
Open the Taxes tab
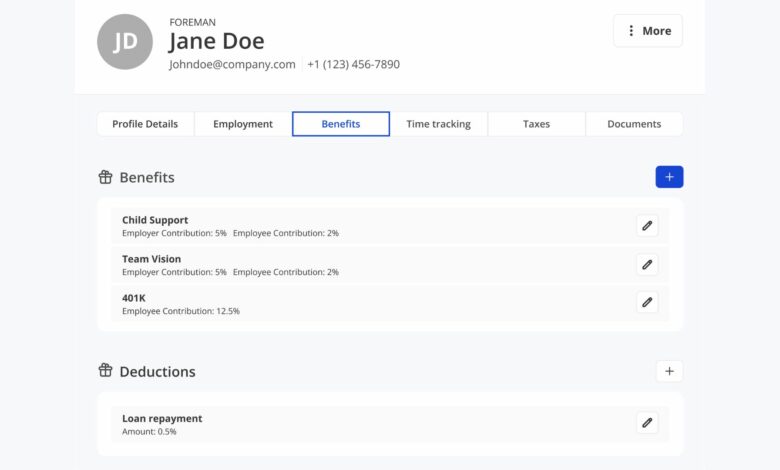(x=536, y=124)
